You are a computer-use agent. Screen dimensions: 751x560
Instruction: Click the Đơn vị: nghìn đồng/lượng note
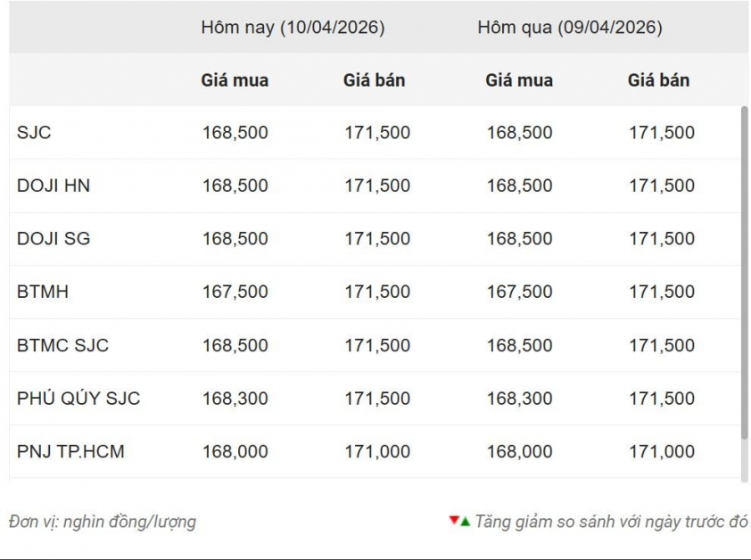pos(102,522)
